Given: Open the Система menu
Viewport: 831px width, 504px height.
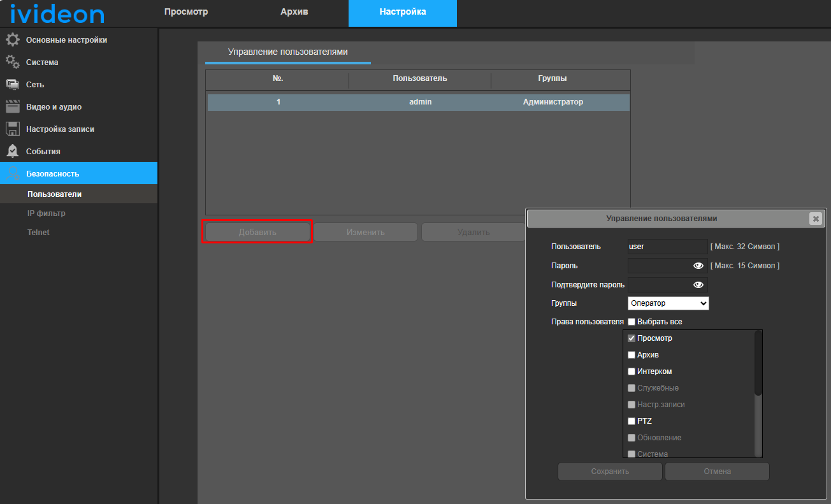Looking at the screenshot, I should click(79, 62).
